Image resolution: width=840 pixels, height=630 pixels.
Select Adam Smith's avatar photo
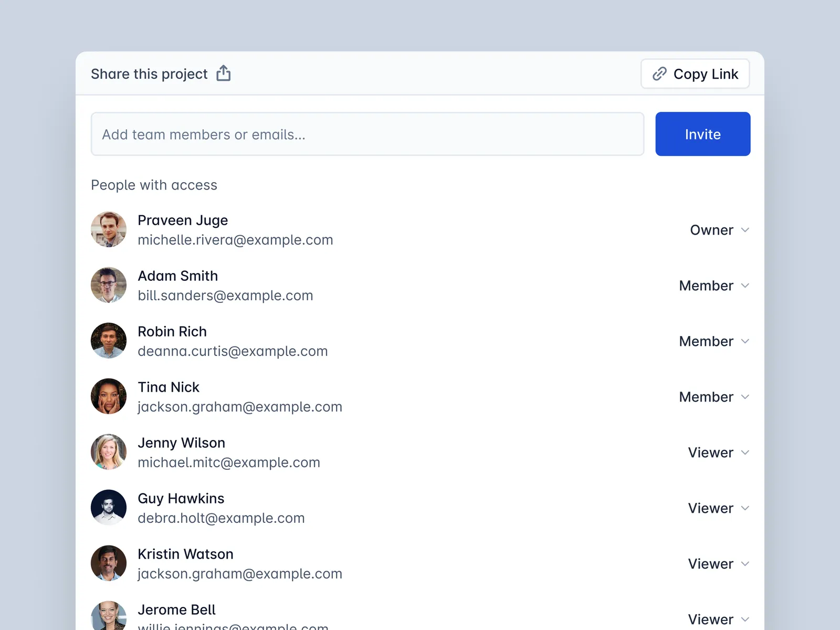click(109, 286)
